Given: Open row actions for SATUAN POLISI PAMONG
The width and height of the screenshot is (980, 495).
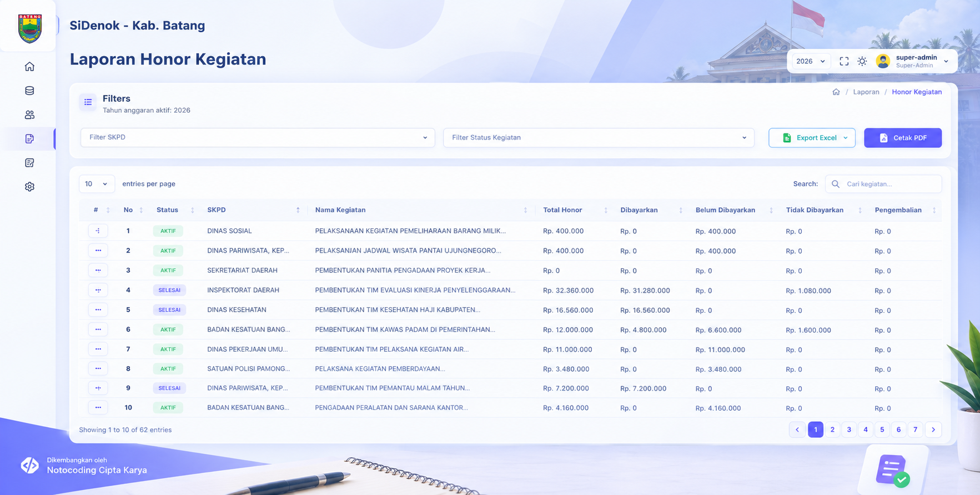Looking at the screenshot, I should (98, 369).
